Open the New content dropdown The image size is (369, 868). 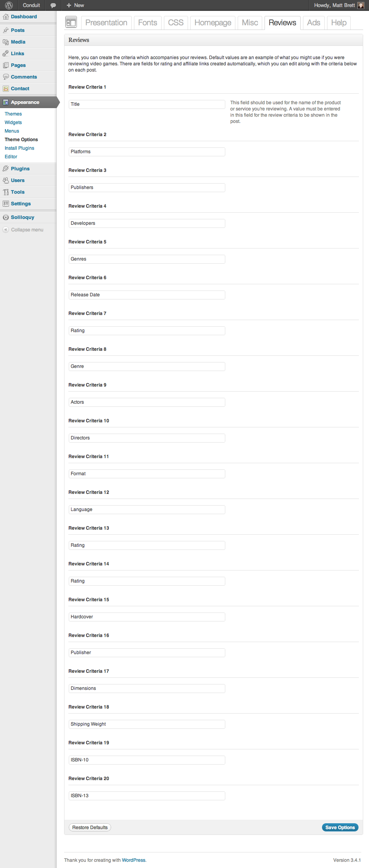(x=75, y=5)
